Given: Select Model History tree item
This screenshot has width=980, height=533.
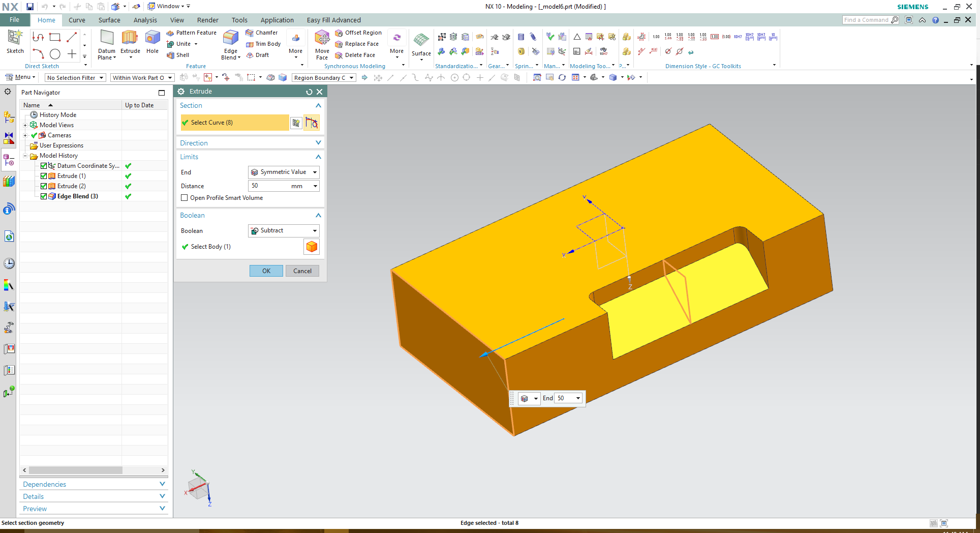Looking at the screenshot, I should point(58,156).
